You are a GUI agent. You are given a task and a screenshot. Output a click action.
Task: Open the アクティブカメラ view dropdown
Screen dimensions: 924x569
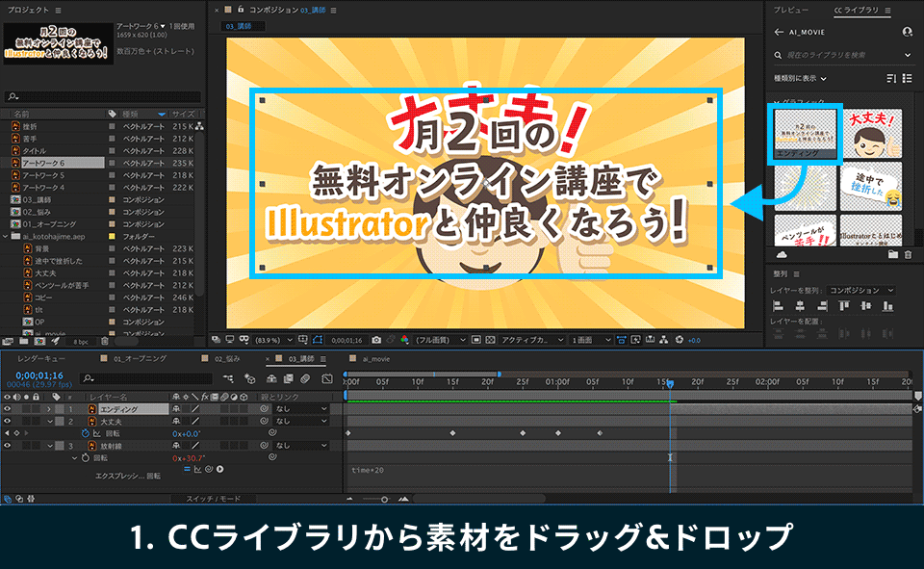click(x=532, y=340)
